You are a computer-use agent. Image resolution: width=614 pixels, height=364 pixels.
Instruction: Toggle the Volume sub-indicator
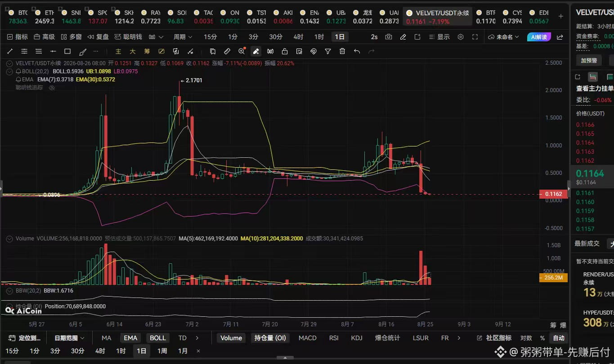231,338
